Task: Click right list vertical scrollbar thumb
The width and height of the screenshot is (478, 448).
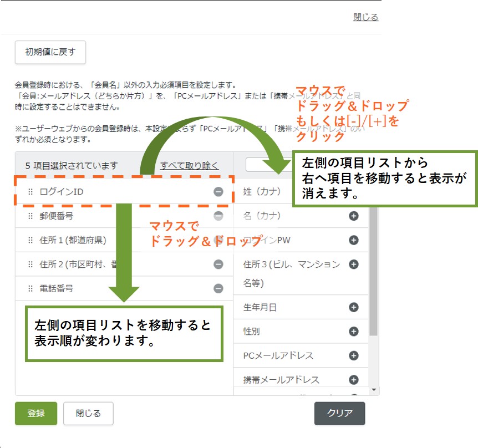Action: (373, 271)
